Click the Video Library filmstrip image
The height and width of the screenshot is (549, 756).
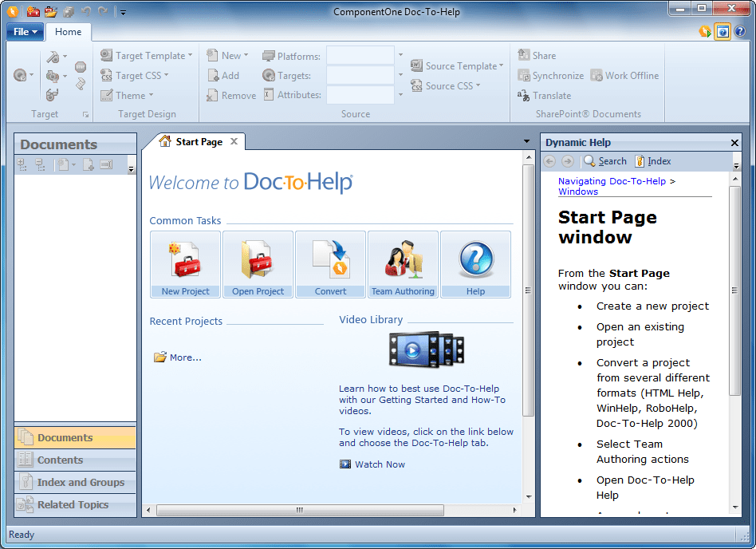(427, 350)
